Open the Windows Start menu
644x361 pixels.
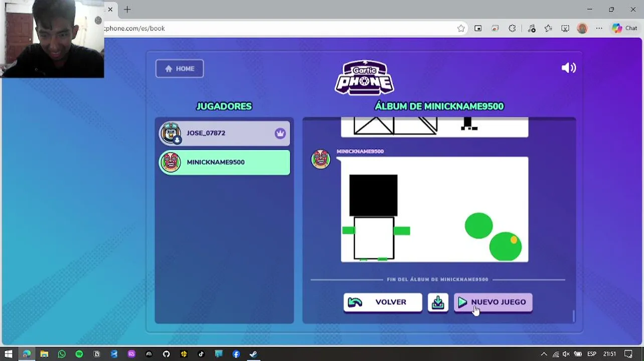coord(9,354)
